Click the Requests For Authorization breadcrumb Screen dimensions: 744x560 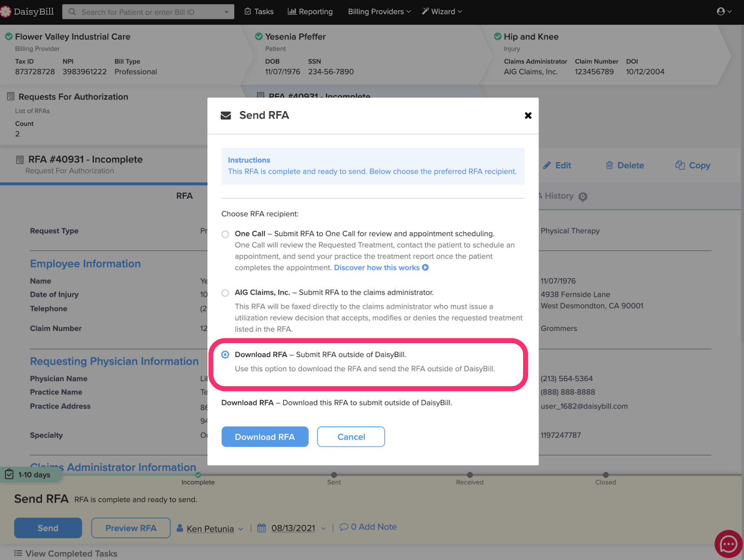click(x=73, y=97)
